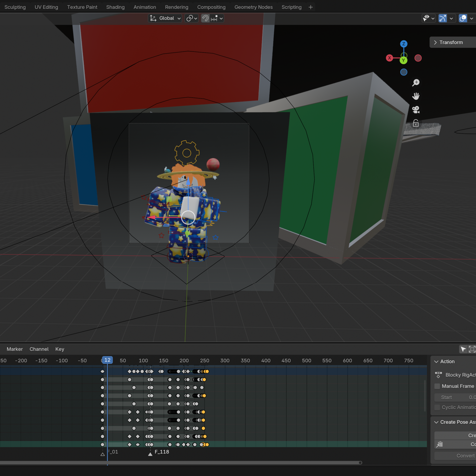
Task: Expand the Transform panel
Action: tap(453, 42)
